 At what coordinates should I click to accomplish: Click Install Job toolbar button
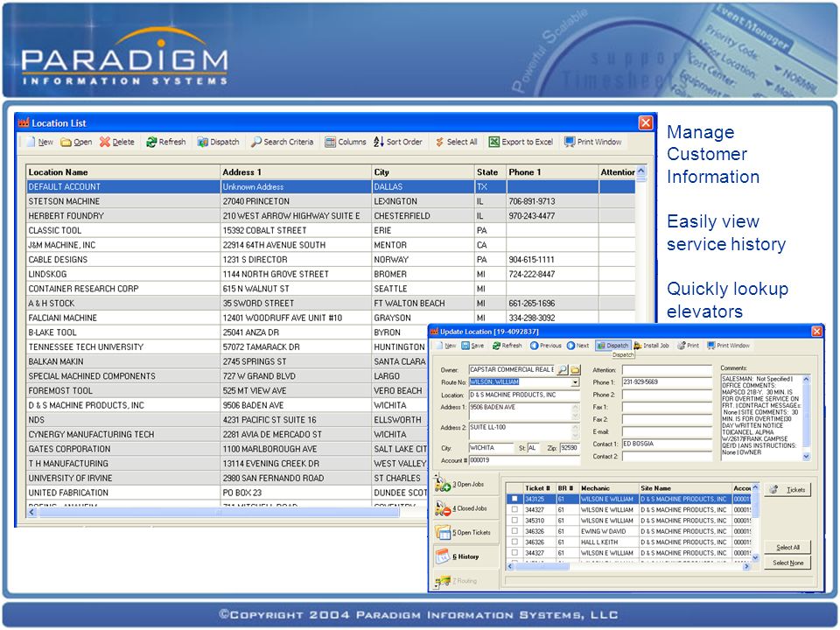[x=651, y=346]
